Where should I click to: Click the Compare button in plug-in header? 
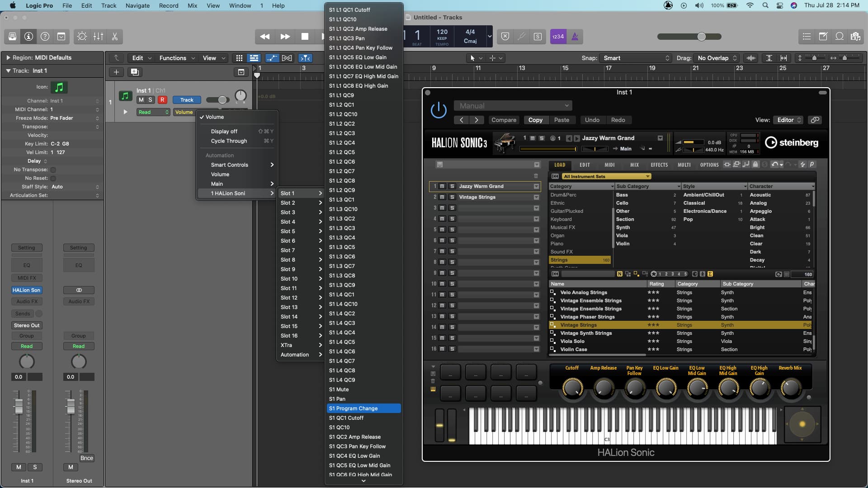click(504, 120)
